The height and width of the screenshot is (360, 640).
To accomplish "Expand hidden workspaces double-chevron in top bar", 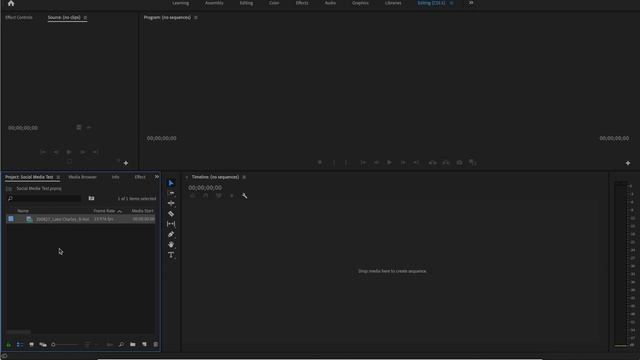I will pos(471,3).
